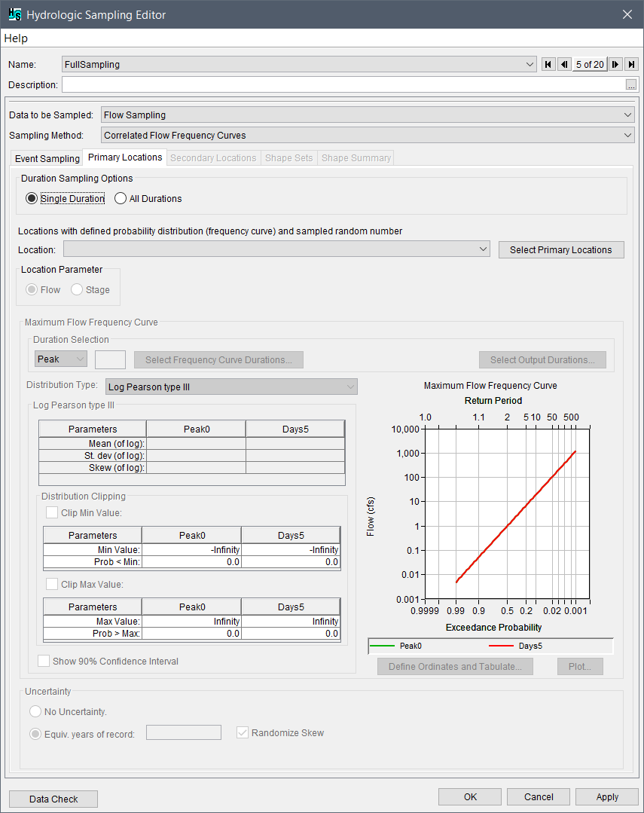The image size is (644, 813).
Task: Click the Days5 St. dev (of log) cell
Action: tap(295, 456)
